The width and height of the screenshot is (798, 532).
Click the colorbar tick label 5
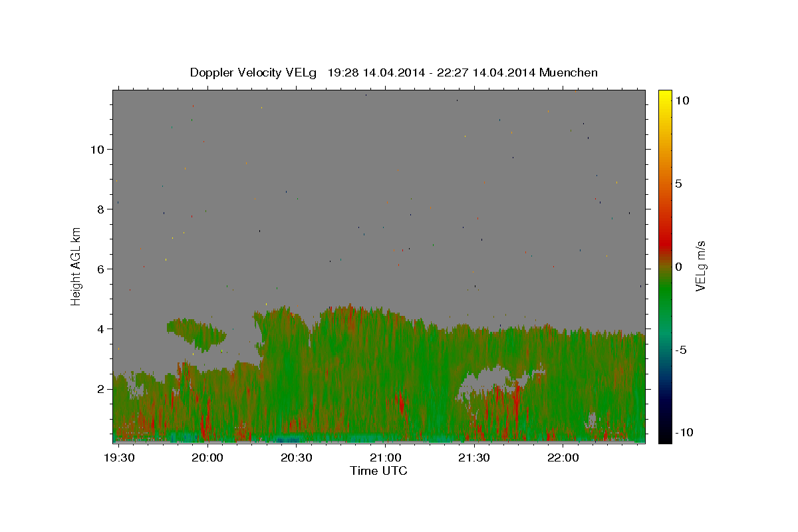[678, 184]
